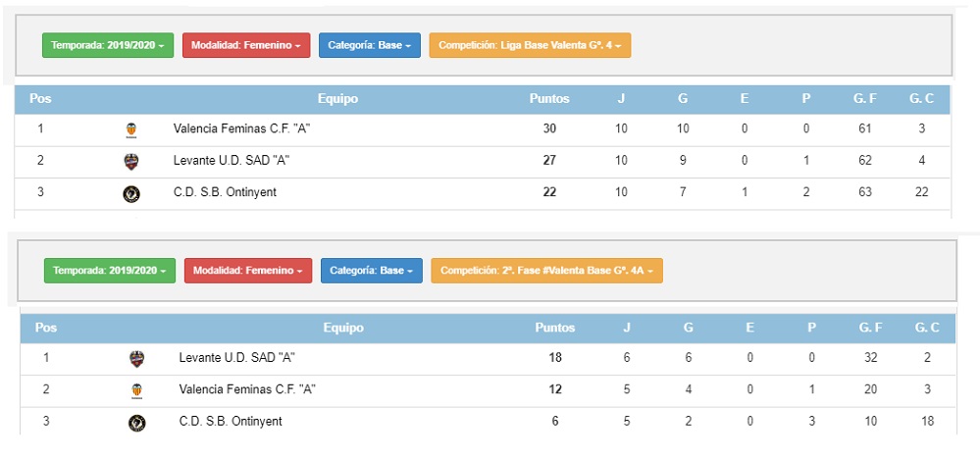Open Competición: 2ª. Fase #Valenta Base dropdown
Image resolution: width=980 pixels, height=459 pixels.
[x=546, y=271]
